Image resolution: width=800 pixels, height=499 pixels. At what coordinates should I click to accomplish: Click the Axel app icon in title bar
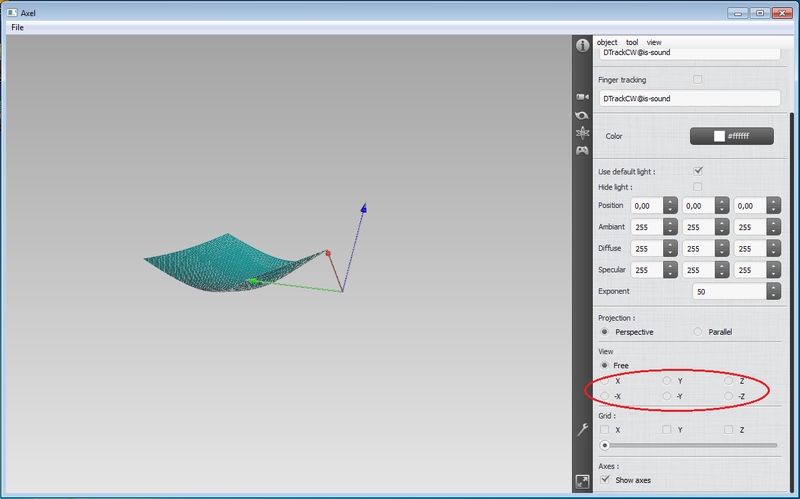11,13
